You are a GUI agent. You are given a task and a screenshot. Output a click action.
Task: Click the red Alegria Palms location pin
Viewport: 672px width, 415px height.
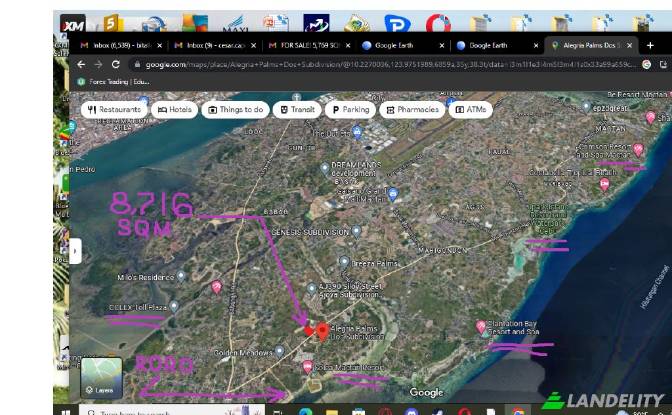[322, 332]
